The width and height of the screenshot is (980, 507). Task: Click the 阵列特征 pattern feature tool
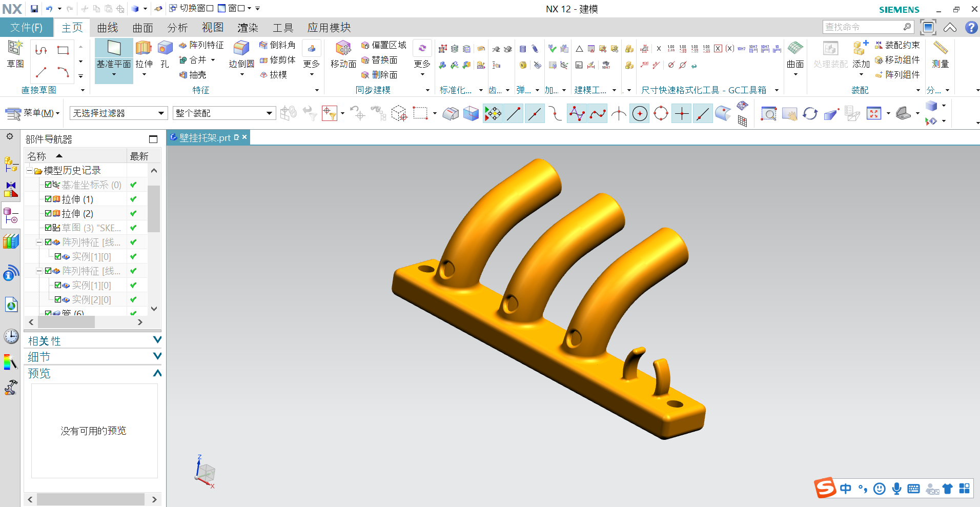201,45
